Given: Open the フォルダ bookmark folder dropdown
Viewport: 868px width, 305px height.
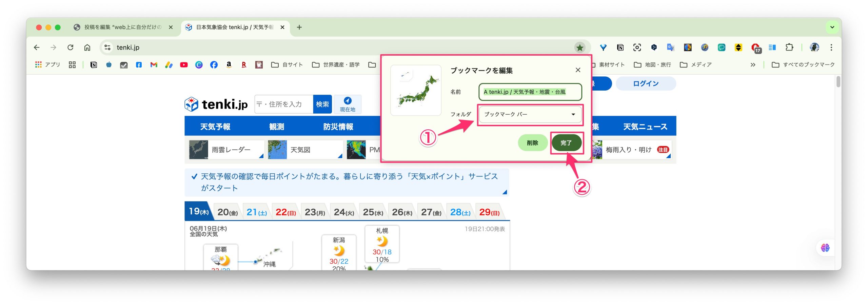Looking at the screenshot, I should pos(530,114).
